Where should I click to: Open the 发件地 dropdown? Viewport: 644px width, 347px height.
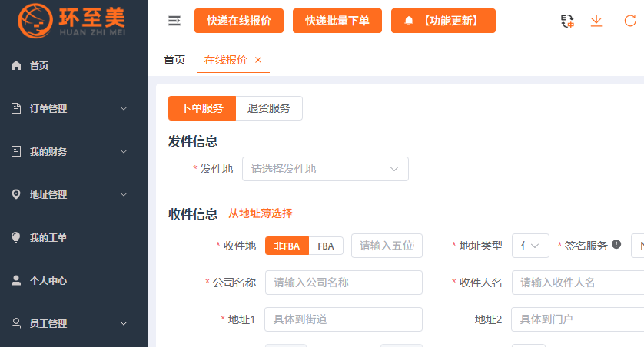(325, 169)
